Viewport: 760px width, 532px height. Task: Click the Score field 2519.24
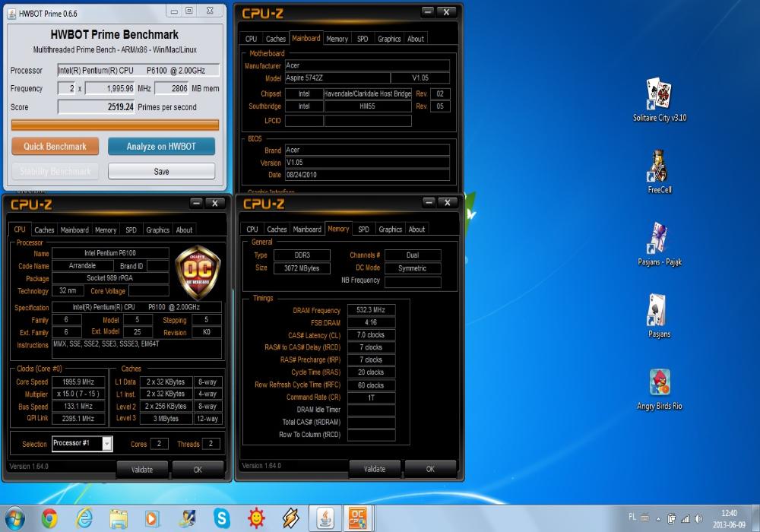click(96, 107)
